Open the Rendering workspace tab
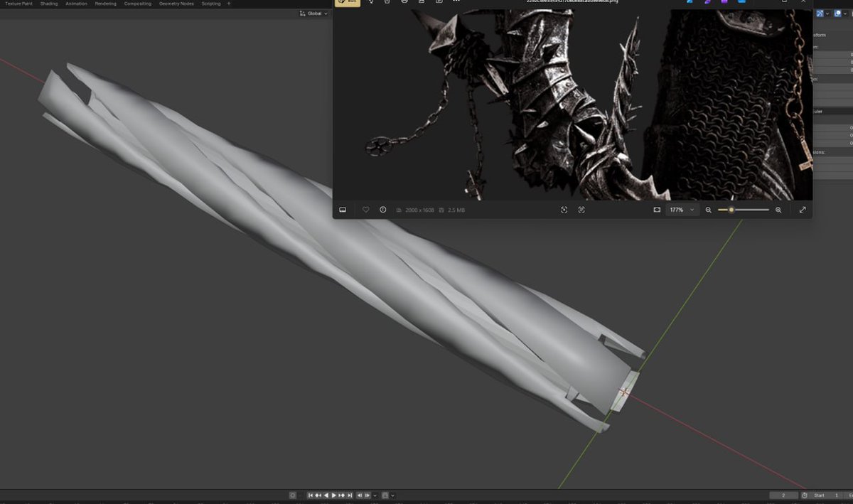Image resolution: width=853 pixels, height=504 pixels. tap(105, 4)
